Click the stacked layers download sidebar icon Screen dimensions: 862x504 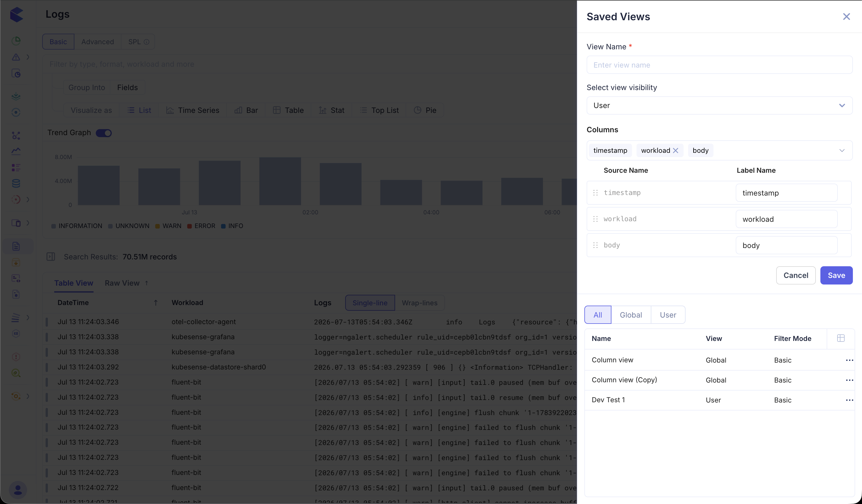[x=16, y=96]
